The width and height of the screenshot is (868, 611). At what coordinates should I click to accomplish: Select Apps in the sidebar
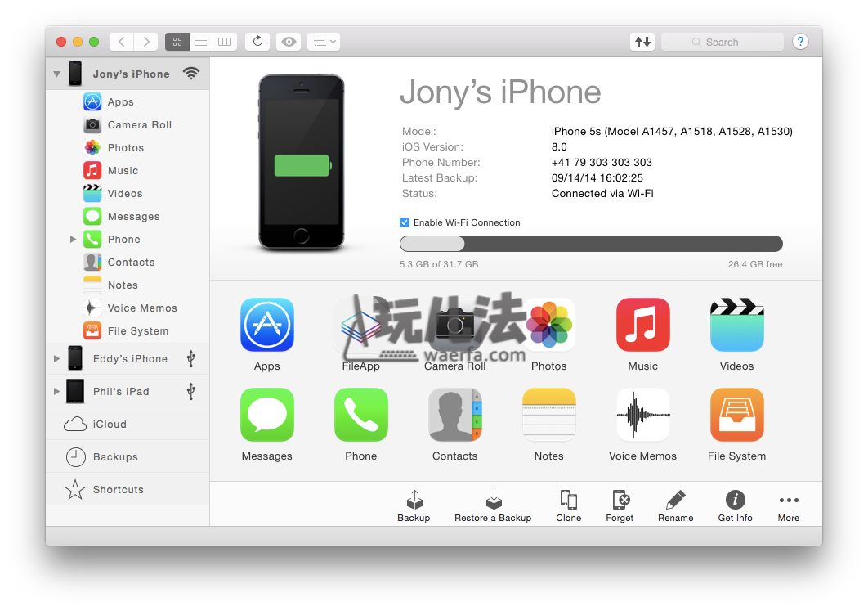click(128, 102)
